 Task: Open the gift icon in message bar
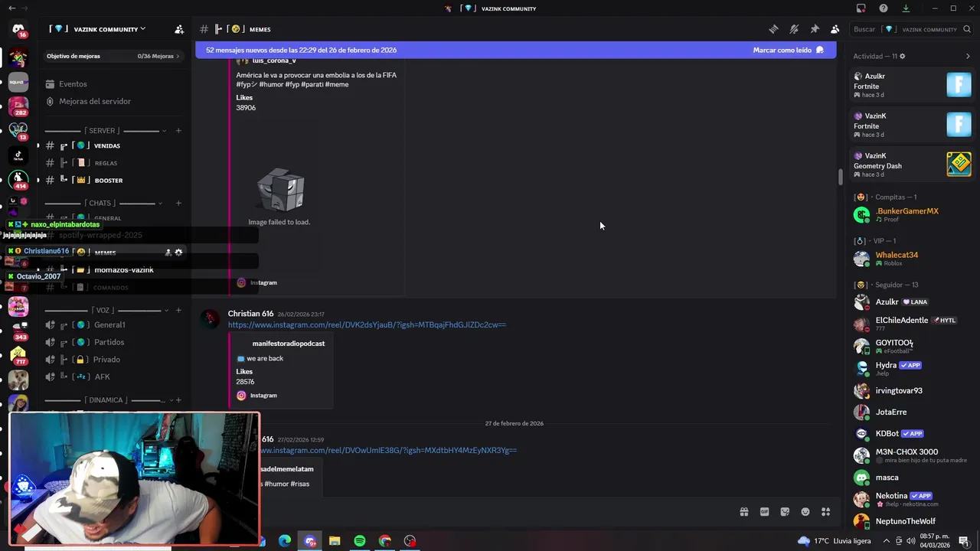(743, 512)
